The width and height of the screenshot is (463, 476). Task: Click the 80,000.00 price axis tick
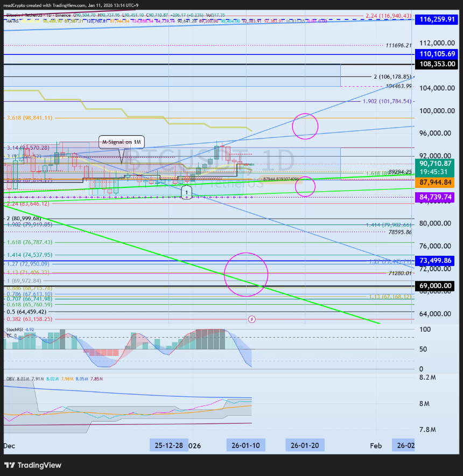tap(435, 223)
